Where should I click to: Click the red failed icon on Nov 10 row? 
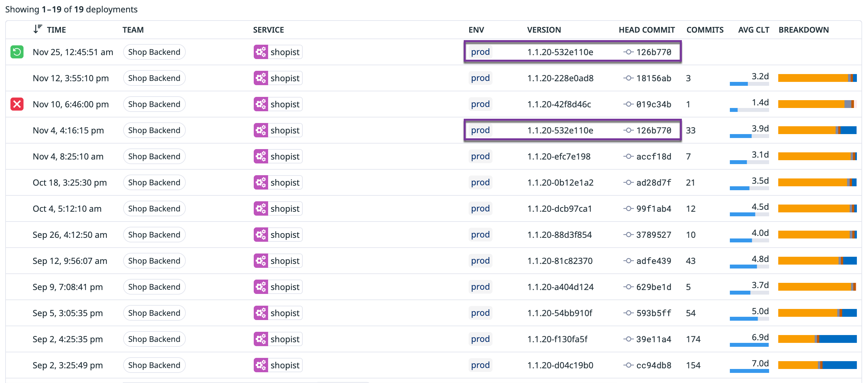pyautogui.click(x=17, y=104)
